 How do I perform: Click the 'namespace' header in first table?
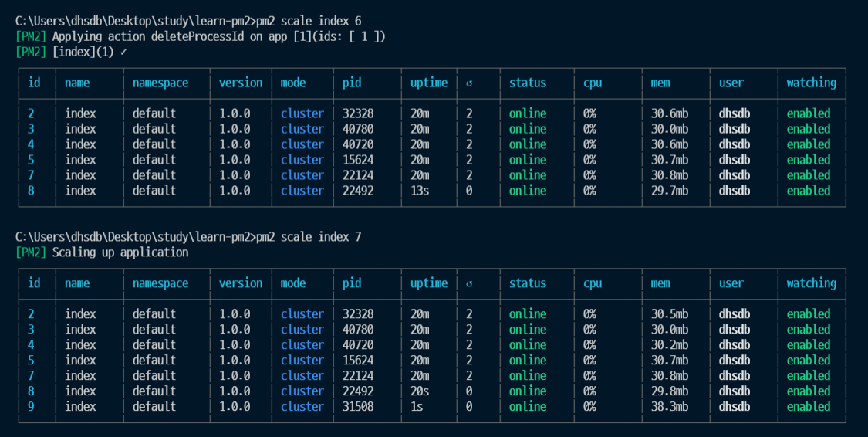[160, 83]
